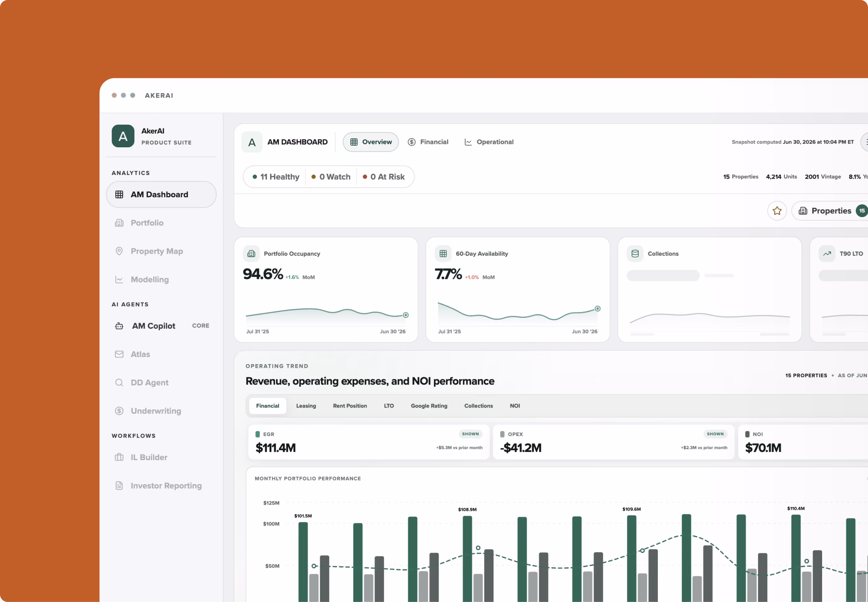The image size is (868, 602).
Task: Click the 94.6% occupancy value
Action: tap(263, 274)
